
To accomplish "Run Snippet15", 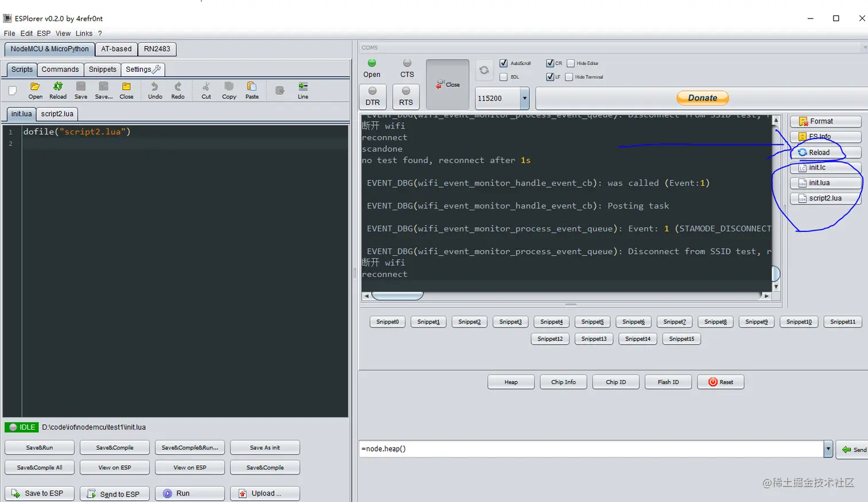I will pos(682,339).
